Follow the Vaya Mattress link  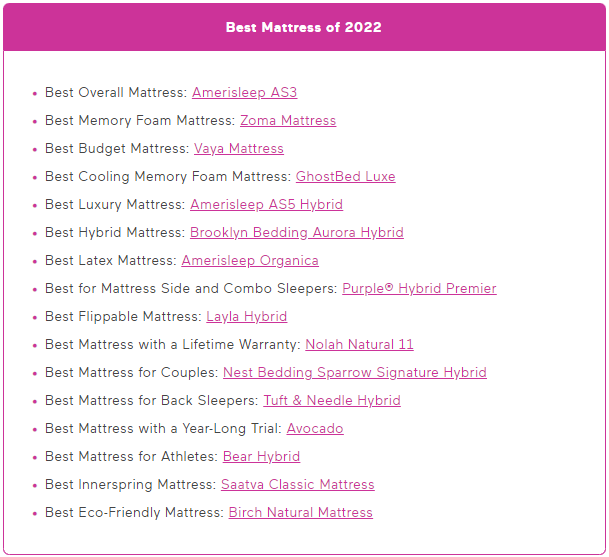click(x=238, y=148)
